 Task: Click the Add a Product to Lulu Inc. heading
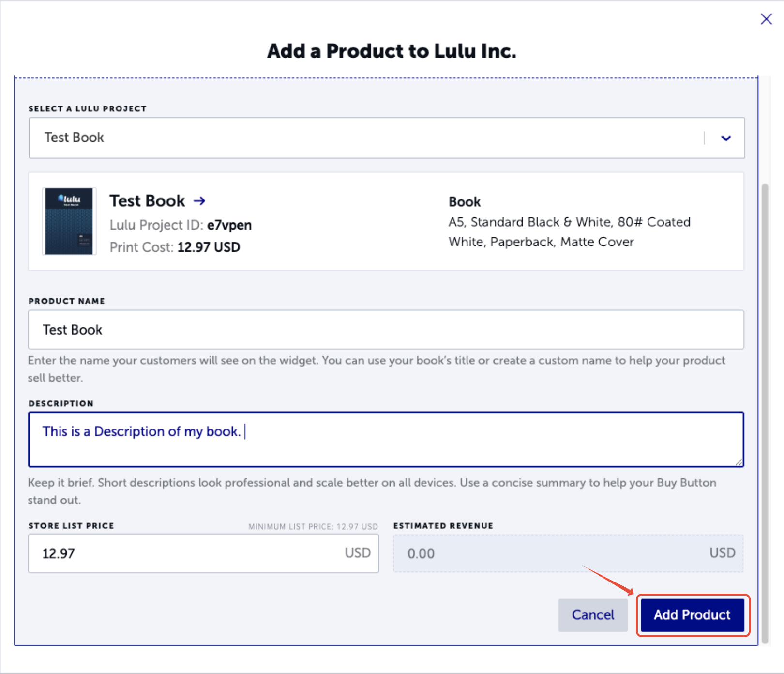click(392, 51)
